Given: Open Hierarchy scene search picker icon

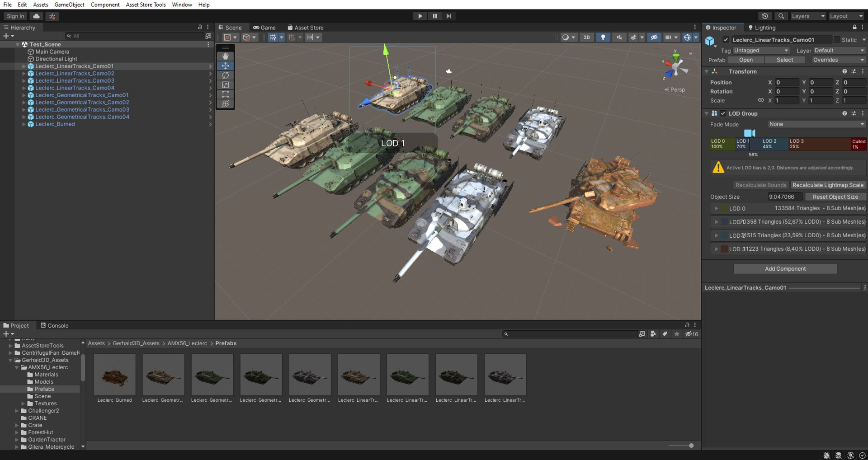Looking at the screenshot, I should coord(208,36).
